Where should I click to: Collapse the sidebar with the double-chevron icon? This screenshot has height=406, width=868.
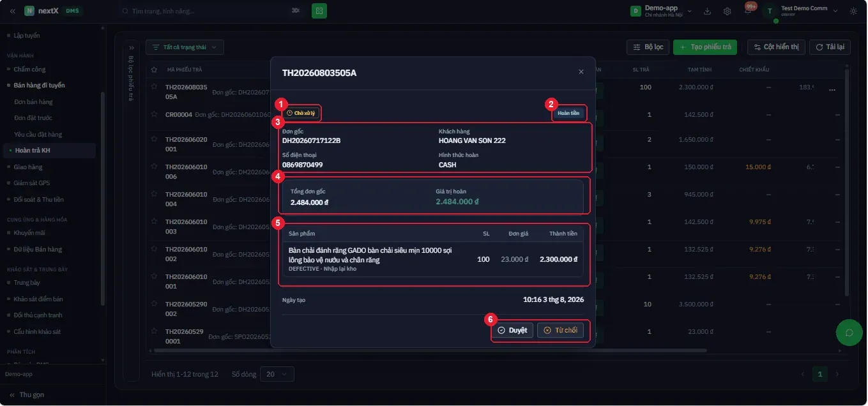11,11
